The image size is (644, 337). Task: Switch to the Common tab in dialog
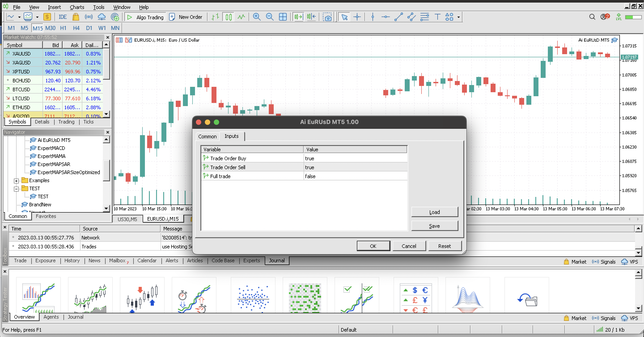tap(207, 136)
